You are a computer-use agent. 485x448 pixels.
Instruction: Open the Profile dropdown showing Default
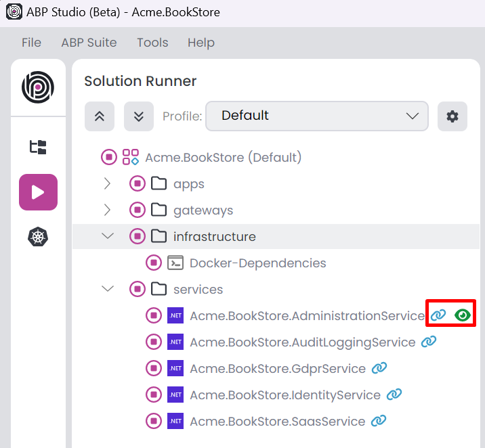317,116
